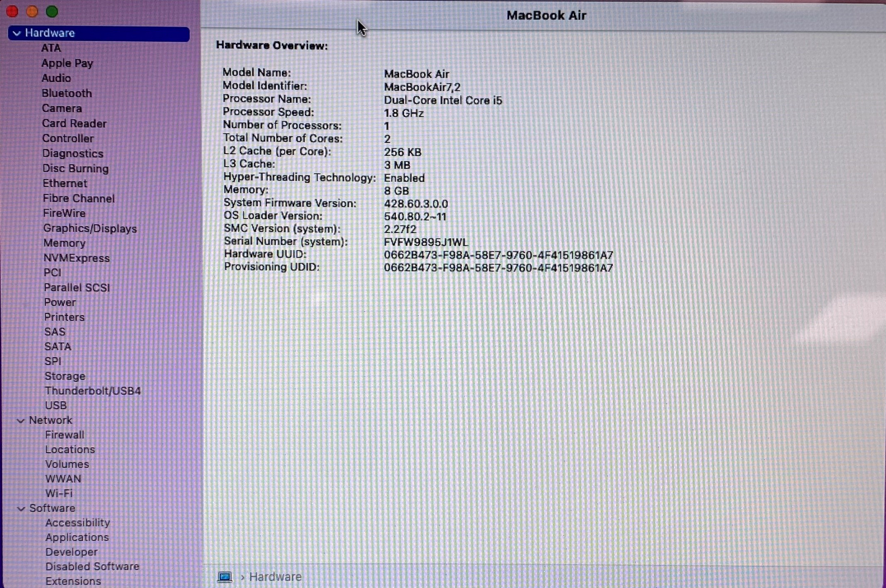Click the OS Loader Version 540.80.2~11
Screen dimensions: 886x588
click(x=415, y=217)
